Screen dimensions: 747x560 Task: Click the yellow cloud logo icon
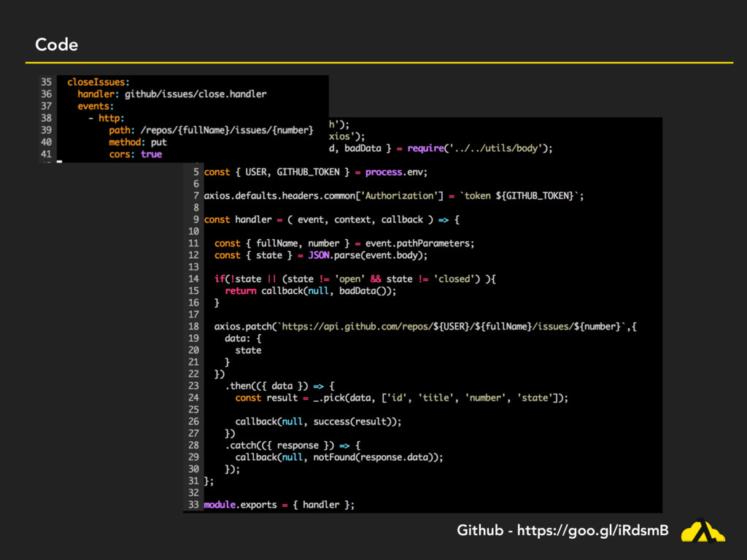click(x=703, y=531)
